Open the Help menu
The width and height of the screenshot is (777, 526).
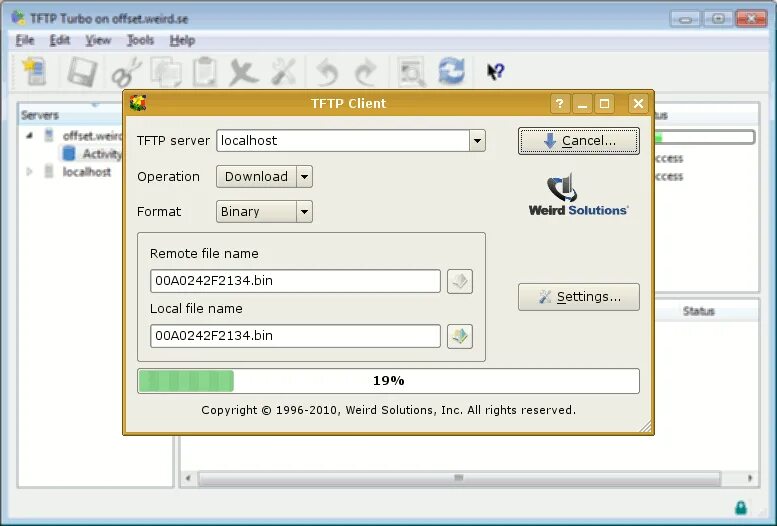tap(182, 40)
